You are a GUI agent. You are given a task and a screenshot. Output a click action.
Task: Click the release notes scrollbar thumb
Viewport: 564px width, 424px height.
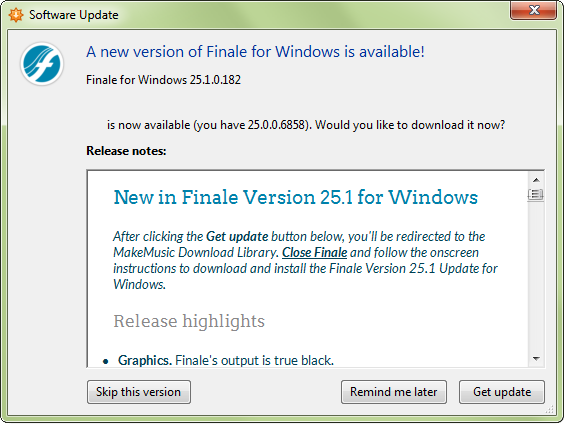click(x=536, y=195)
